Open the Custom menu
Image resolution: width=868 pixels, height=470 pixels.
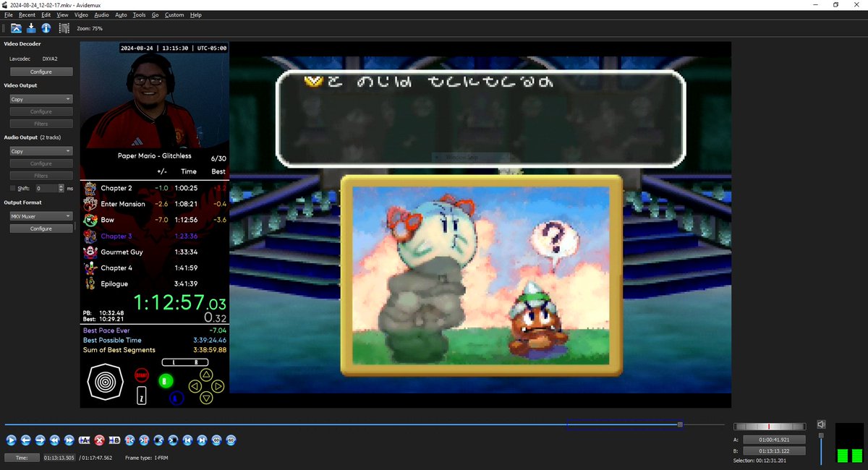174,14
